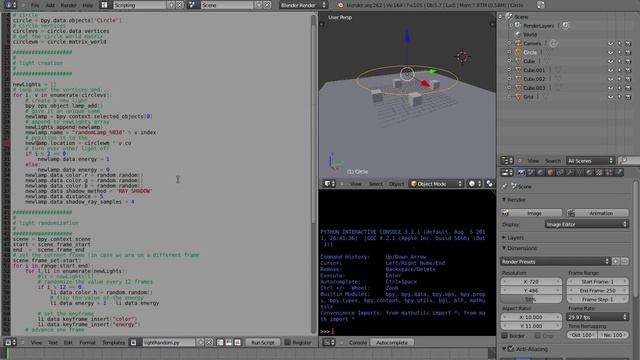Click the Scene icon at outliner top
Screen dimensions: 640x360
click(x=509, y=16)
